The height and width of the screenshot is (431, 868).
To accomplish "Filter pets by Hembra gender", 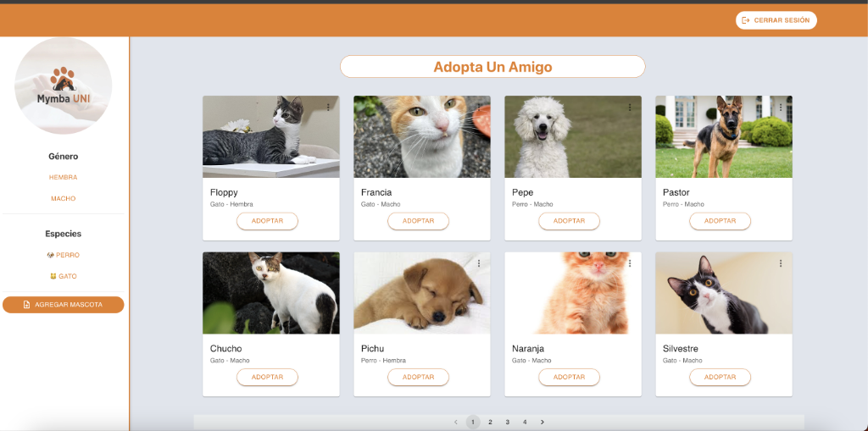I will pos(63,178).
